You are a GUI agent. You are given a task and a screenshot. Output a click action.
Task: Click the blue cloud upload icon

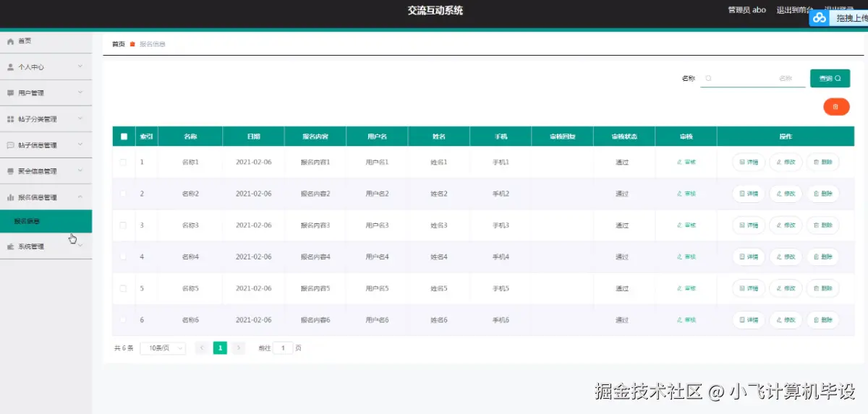[x=820, y=17]
